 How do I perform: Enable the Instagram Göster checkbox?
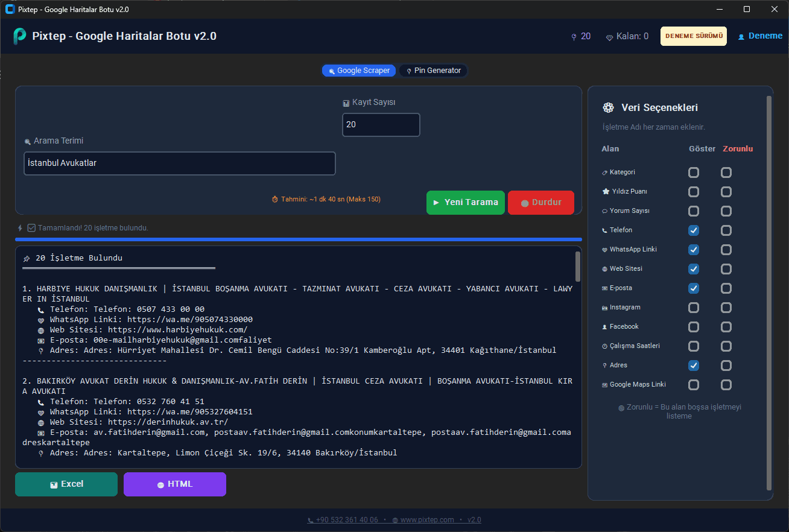(x=694, y=308)
